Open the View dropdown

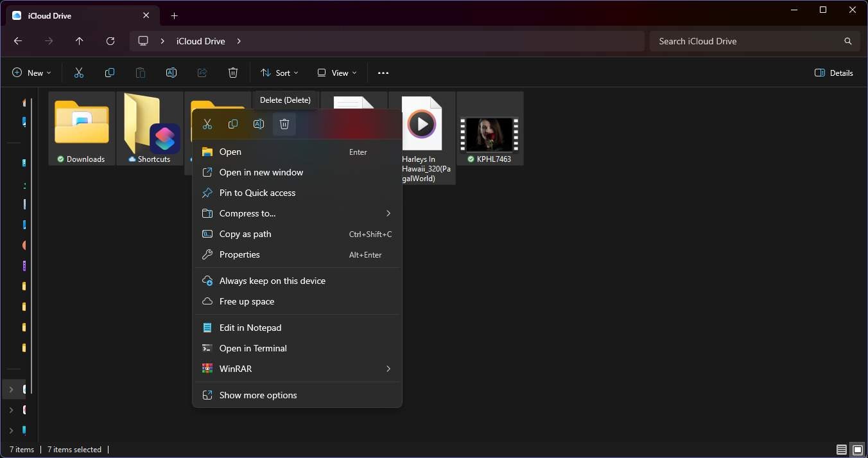point(337,73)
